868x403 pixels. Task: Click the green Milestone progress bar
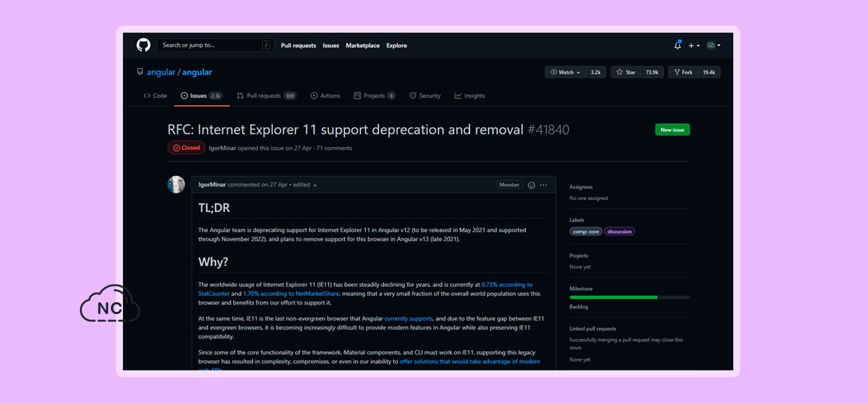pos(630,297)
